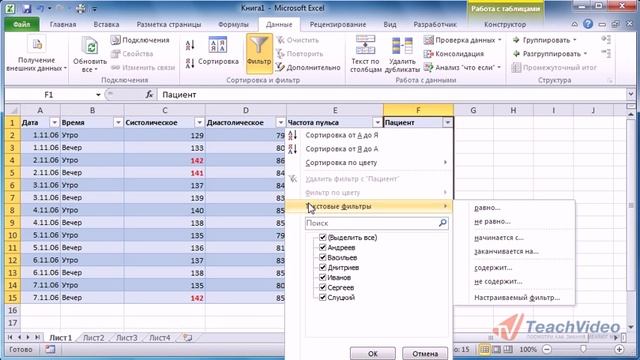Click Consolidate (Консолидация)
This screenshot has height=360, width=640.
point(453,53)
